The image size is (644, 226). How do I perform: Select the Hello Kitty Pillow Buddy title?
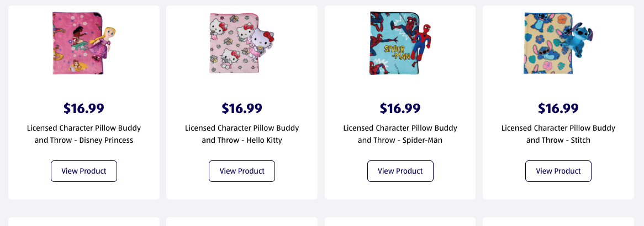click(242, 134)
